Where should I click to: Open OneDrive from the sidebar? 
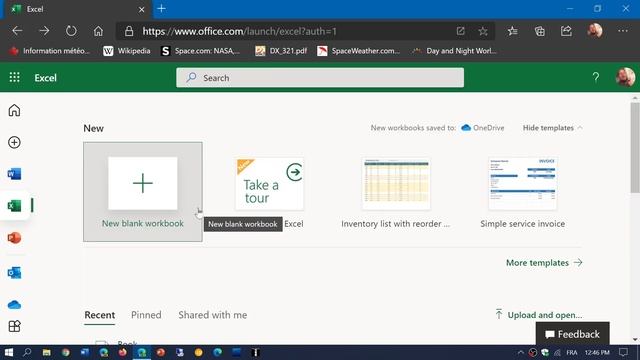[14, 304]
